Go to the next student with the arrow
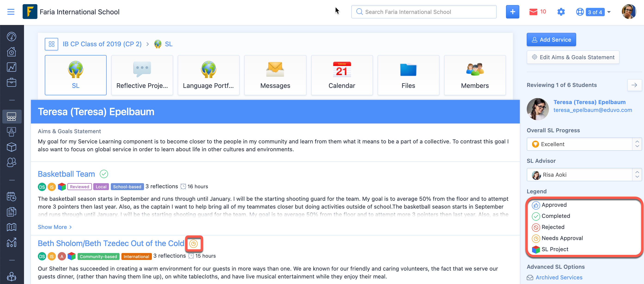Screen dimensions: 644x284 (634, 85)
